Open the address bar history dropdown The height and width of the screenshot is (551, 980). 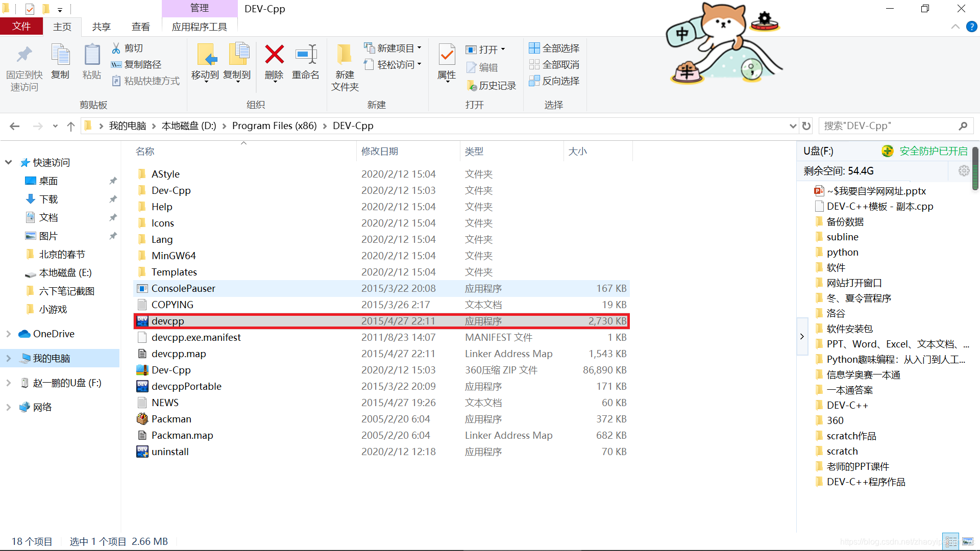(793, 126)
